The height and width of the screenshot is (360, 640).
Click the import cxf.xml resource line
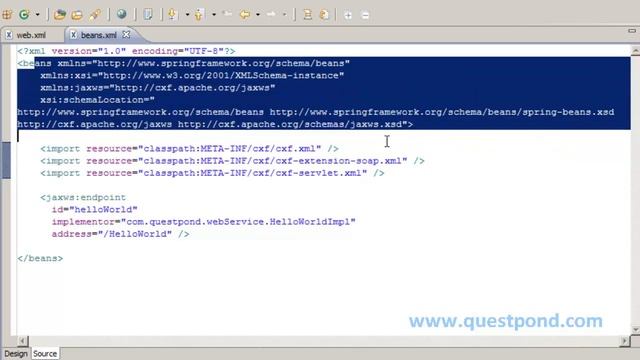[189, 149]
